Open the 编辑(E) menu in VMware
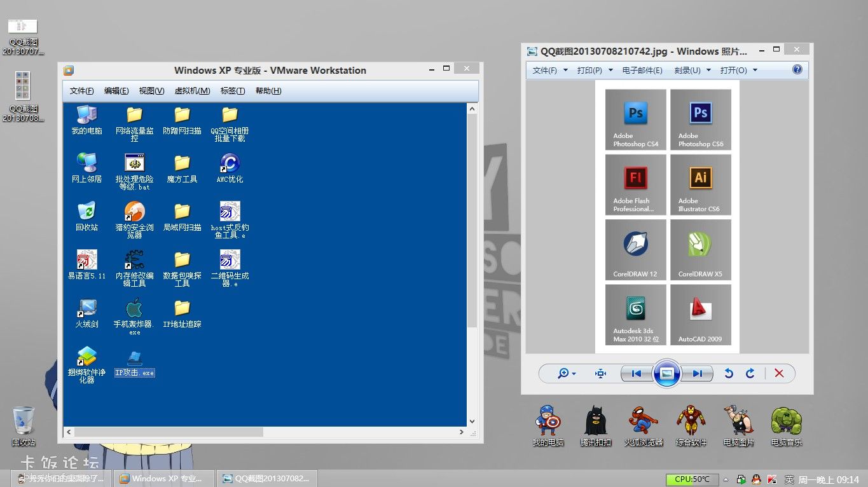868x487 pixels. point(116,91)
